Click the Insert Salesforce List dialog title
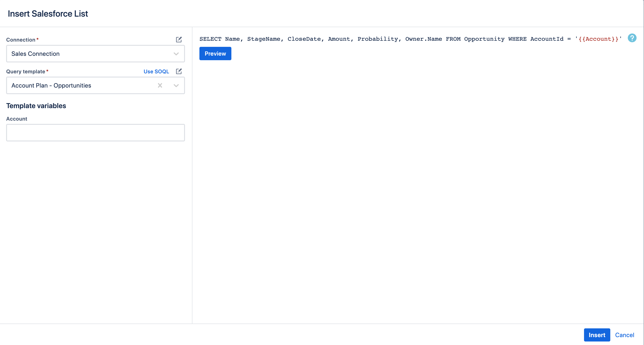This screenshot has height=345, width=644. [x=48, y=14]
